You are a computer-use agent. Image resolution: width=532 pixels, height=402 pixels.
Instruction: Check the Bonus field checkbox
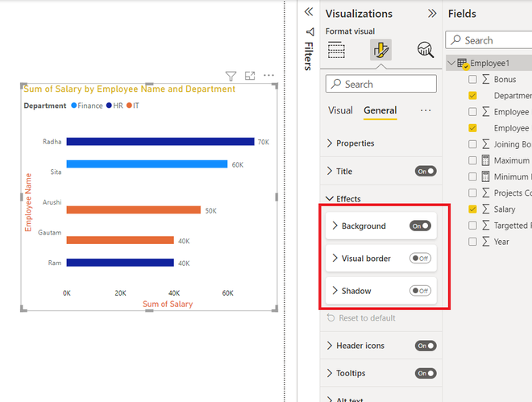(x=472, y=79)
